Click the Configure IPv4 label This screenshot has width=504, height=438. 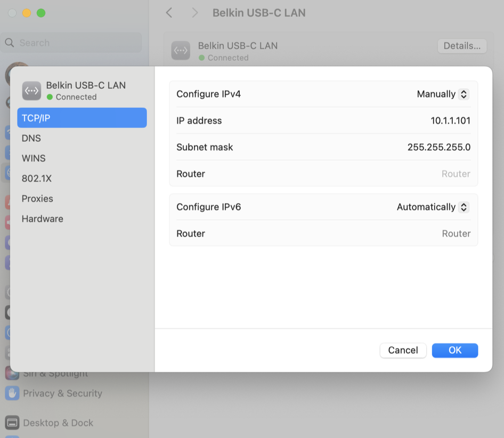[x=209, y=94]
